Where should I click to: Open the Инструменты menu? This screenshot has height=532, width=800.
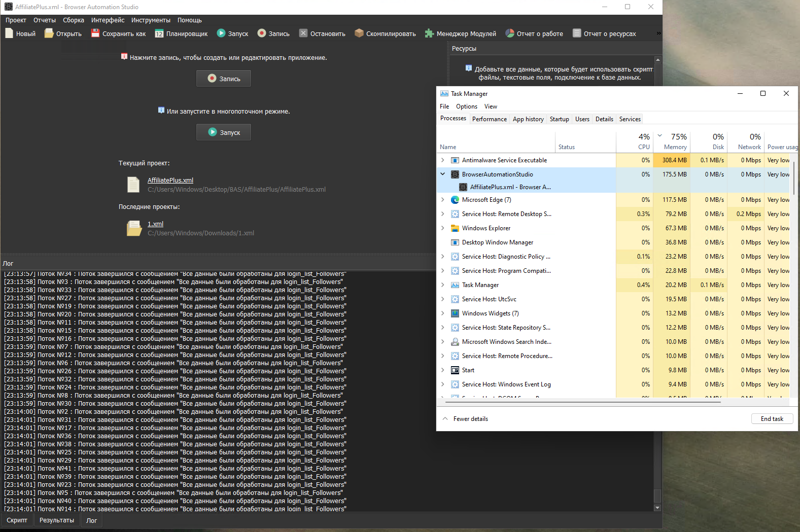[151, 20]
